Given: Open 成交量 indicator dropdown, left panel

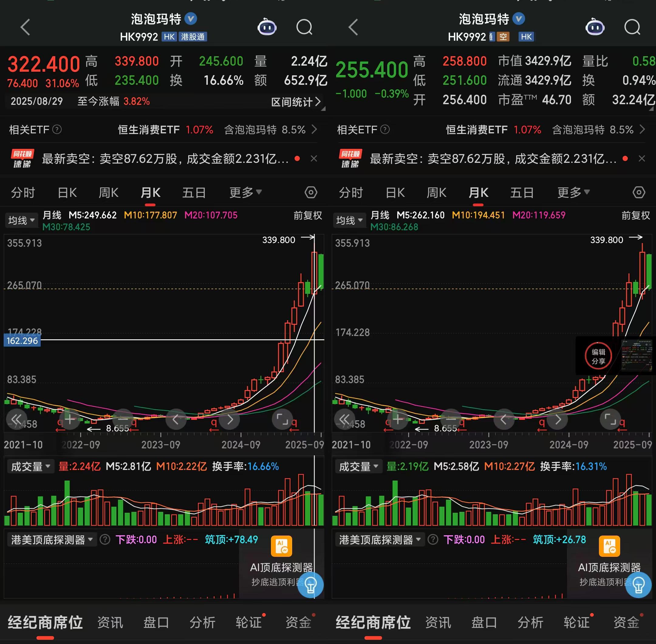Looking at the screenshot, I should [30, 467].
